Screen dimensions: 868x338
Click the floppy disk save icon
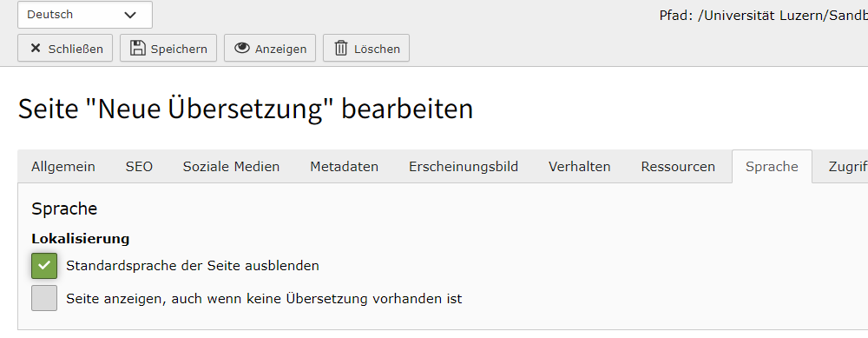(x=137, y=48)
